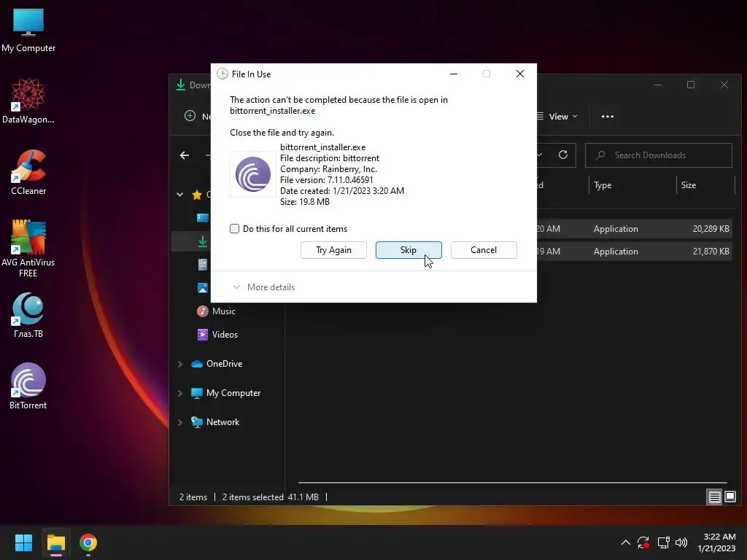Select My Computer in the navigation pane

(226, 393)
